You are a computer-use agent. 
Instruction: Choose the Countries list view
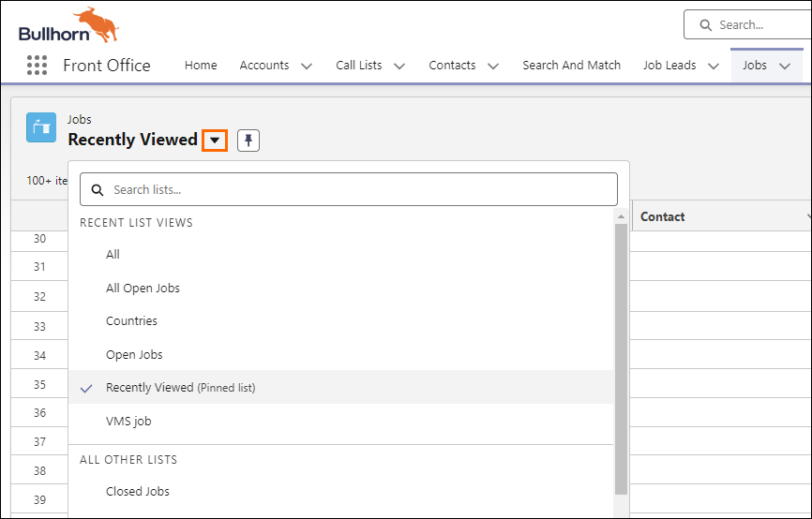pos(131,320)
